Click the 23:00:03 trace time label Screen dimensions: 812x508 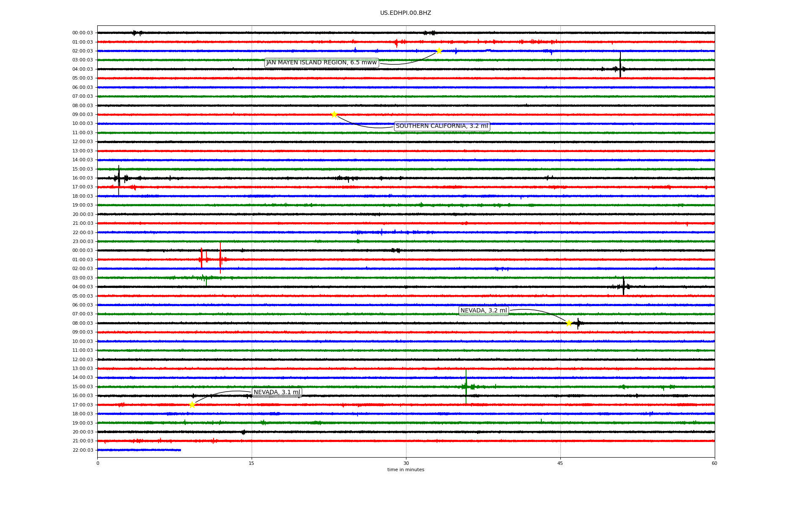82,242
